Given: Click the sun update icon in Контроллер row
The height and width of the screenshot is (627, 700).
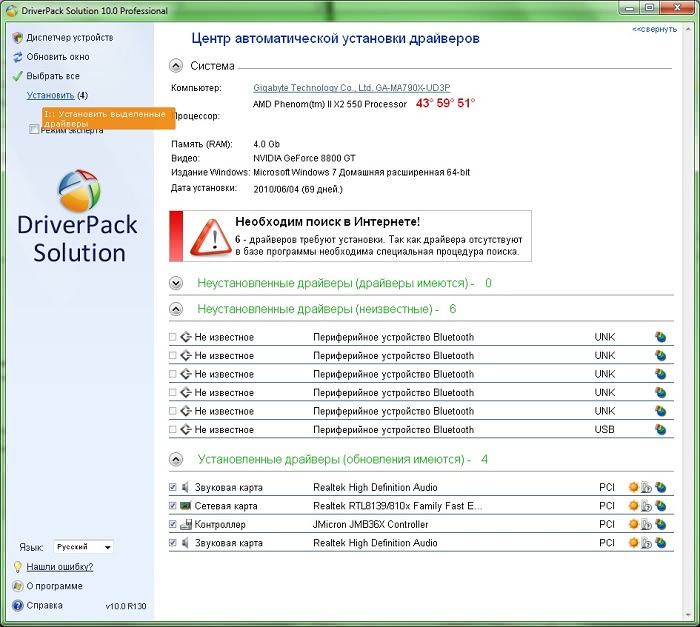Looking at the screenshot, I should coord(633,524).
